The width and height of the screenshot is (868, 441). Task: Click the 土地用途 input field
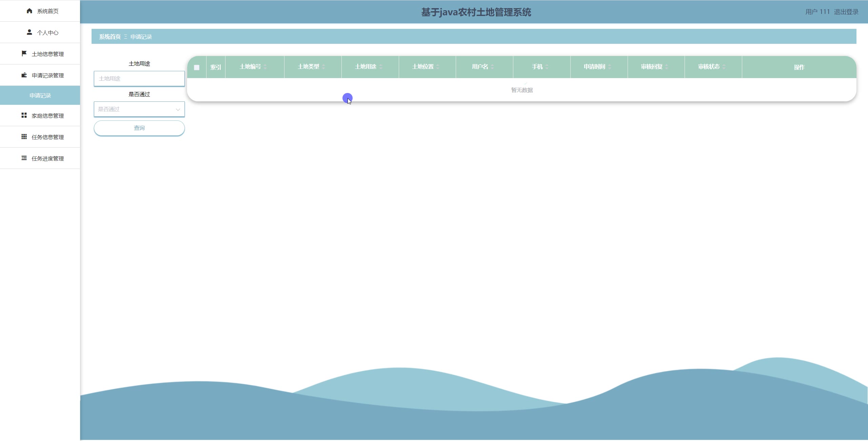(139, 78)
